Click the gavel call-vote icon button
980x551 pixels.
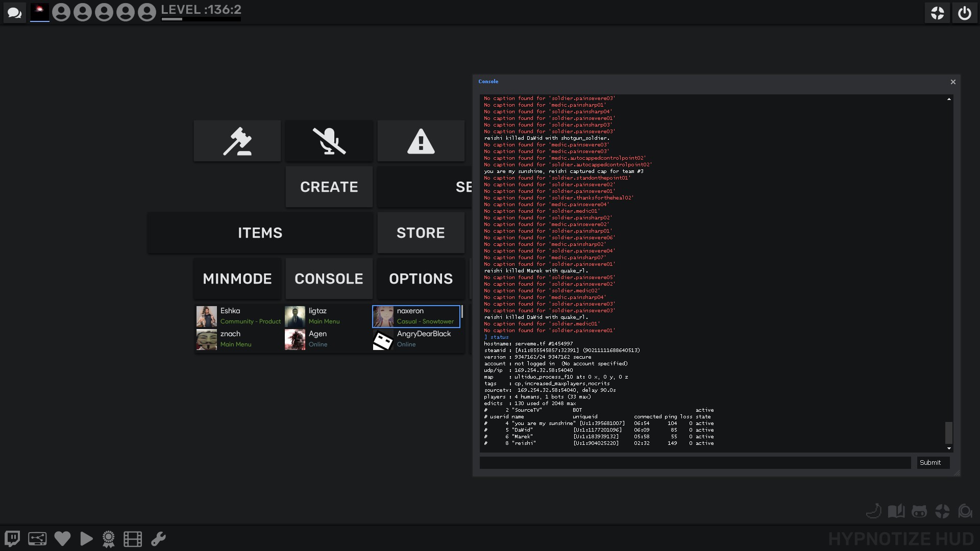[237, 141]
